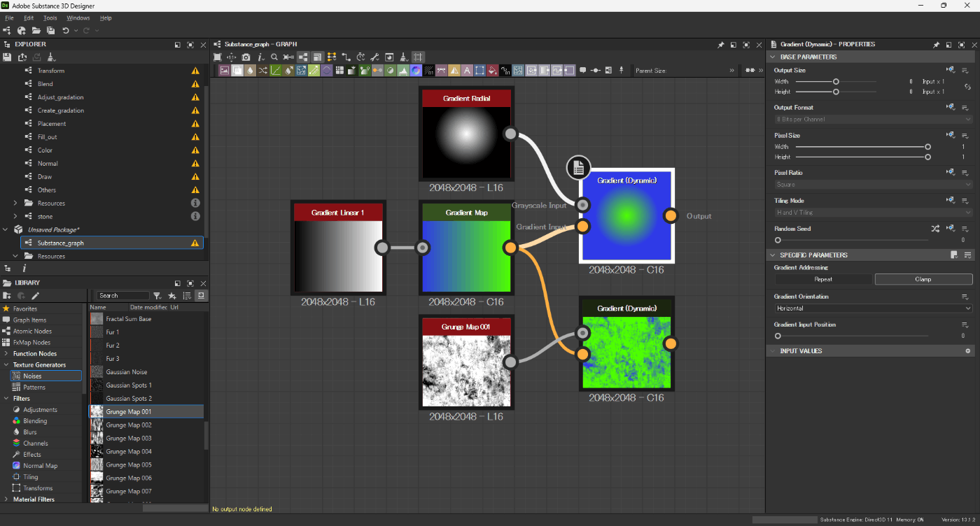Click the Gradient Input Position slider handle
980x526 pixels.
pos(778,336)
